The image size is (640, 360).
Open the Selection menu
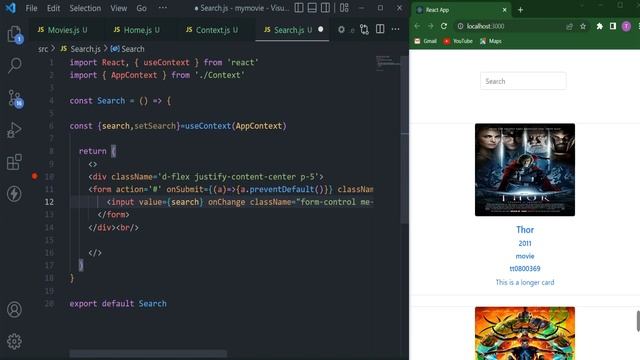pyautogui.click(x=85, y=8)
